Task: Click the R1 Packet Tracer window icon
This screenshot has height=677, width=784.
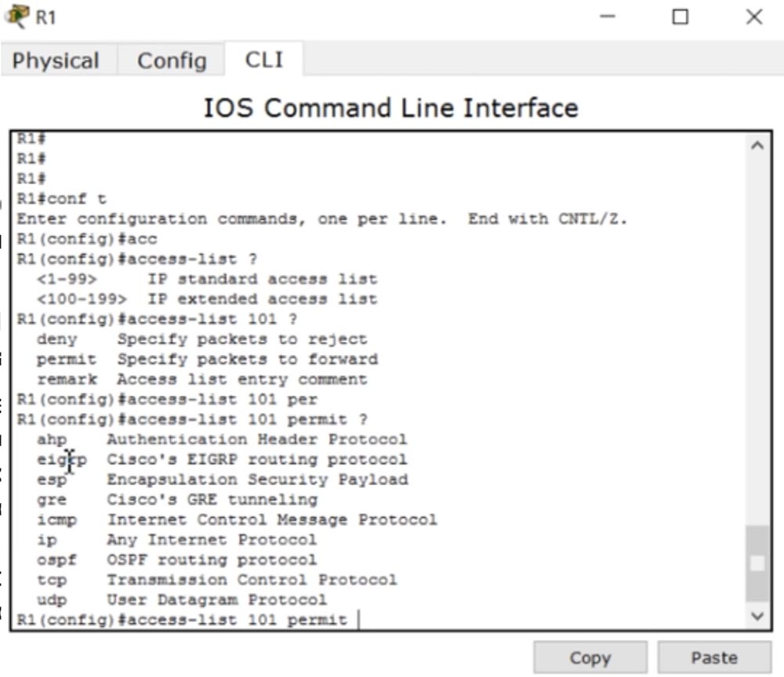Action: point(16,16)
